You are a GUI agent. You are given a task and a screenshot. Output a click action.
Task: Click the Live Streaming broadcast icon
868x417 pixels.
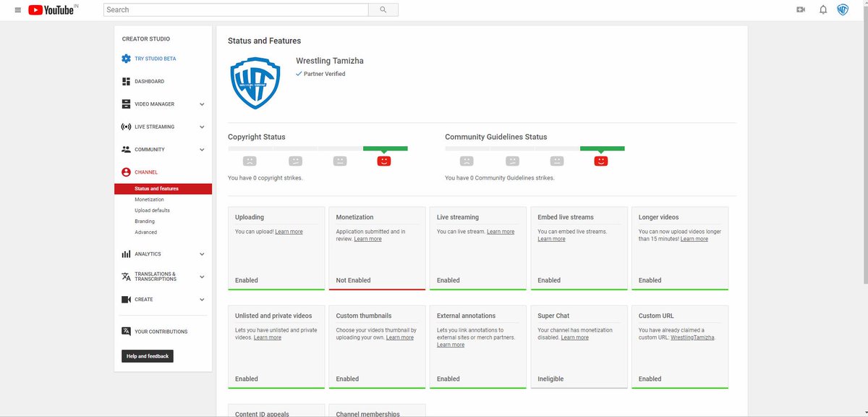tap(127, 127)
